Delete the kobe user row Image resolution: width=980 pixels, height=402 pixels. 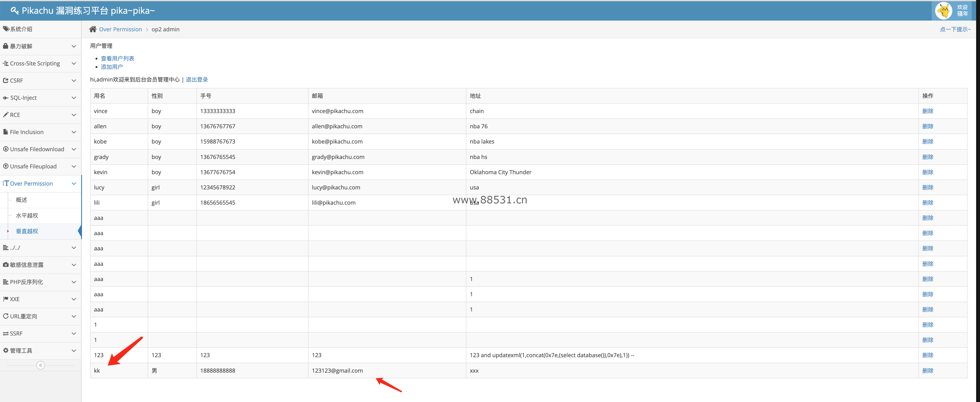(927, 142)
